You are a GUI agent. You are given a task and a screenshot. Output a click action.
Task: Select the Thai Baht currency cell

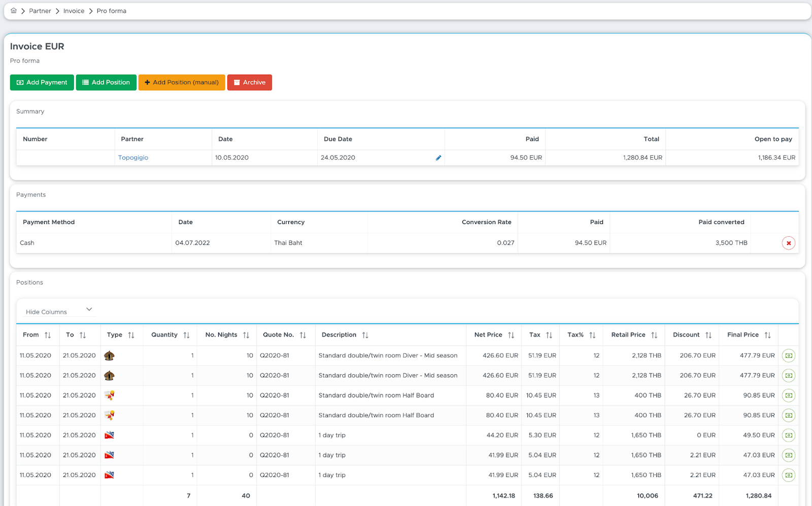coord(319,243)
